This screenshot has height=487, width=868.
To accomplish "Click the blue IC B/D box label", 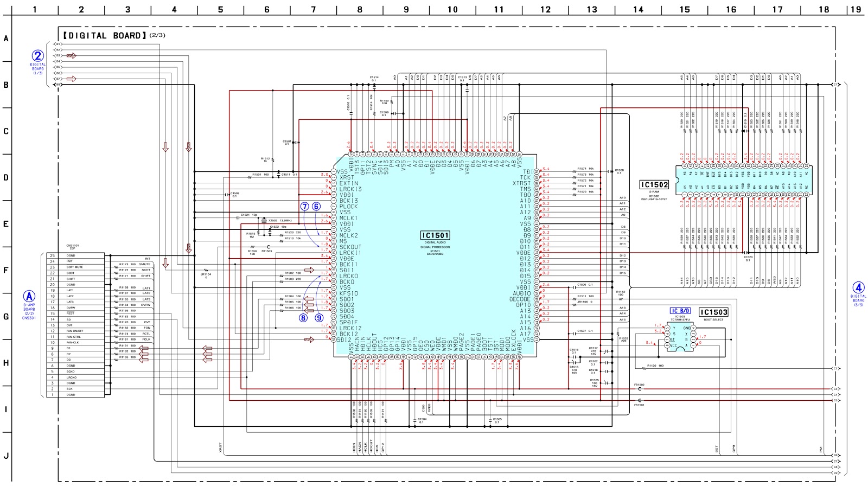I will click(680, 311).
